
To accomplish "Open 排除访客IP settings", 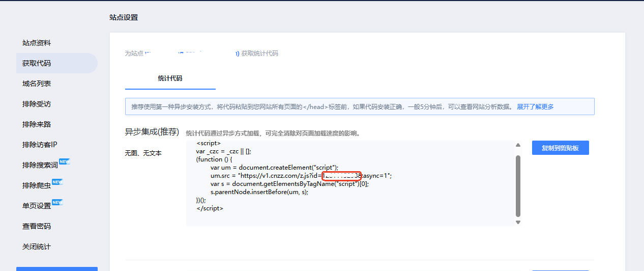I will pos(40,145).
